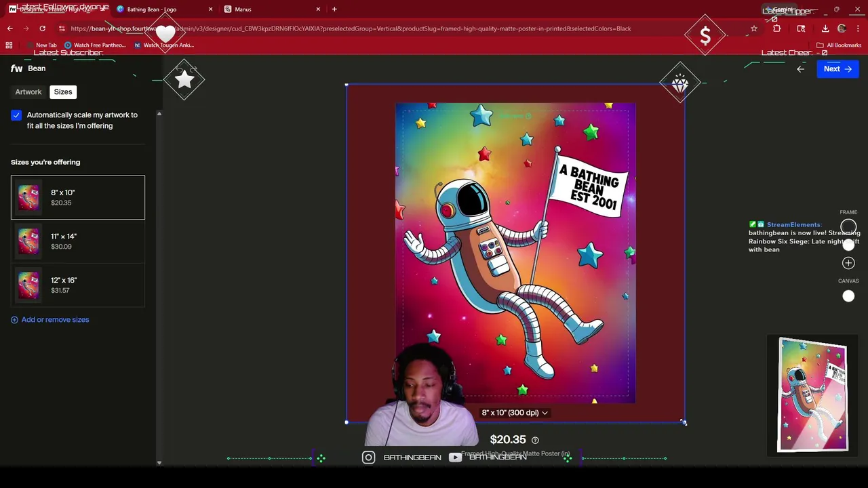Reload the page
Screen dimensions: 868x488
42,28
